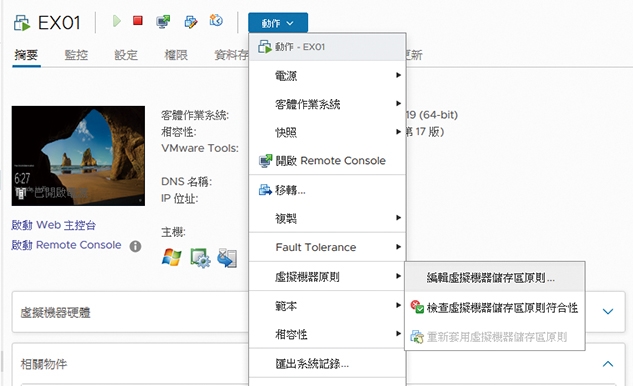This screenshot has width=633, height=386.
Task: Click the Windows logo icon under 主機
Action: coord(172,257)
